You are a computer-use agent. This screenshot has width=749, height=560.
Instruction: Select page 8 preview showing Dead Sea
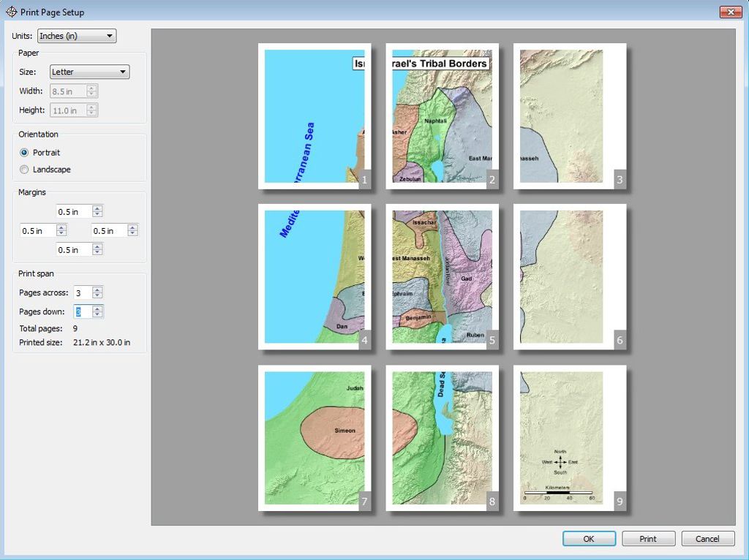(443, 438)
